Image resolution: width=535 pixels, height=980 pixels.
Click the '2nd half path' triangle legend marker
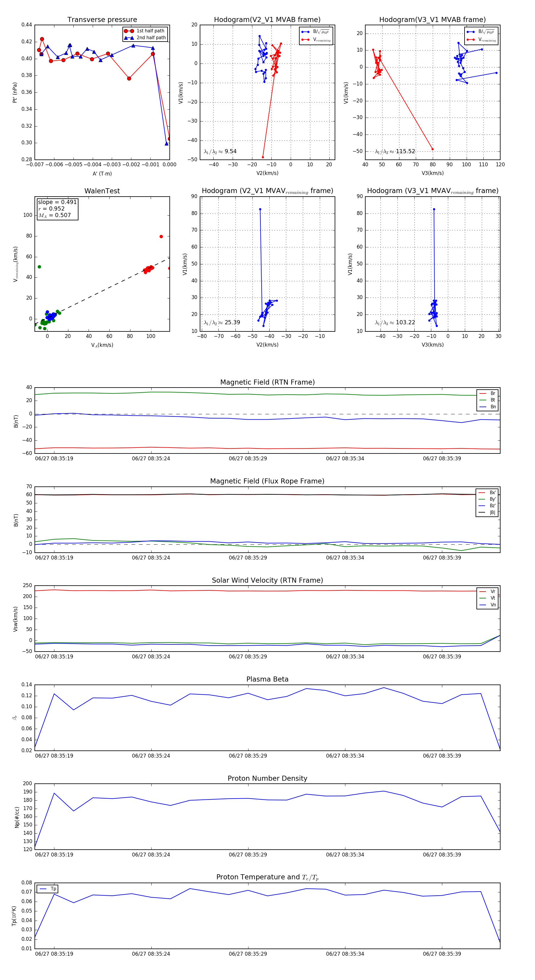(129, 38)
